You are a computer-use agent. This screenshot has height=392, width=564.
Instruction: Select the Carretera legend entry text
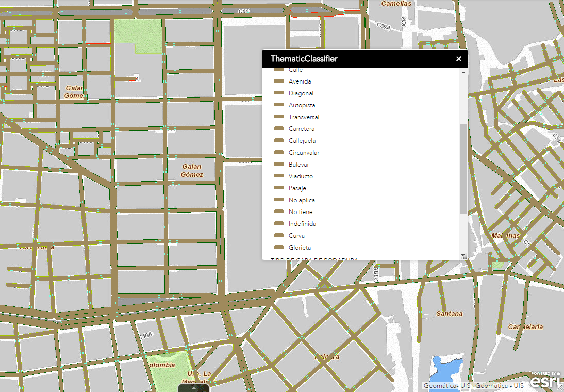click(302, 129)
